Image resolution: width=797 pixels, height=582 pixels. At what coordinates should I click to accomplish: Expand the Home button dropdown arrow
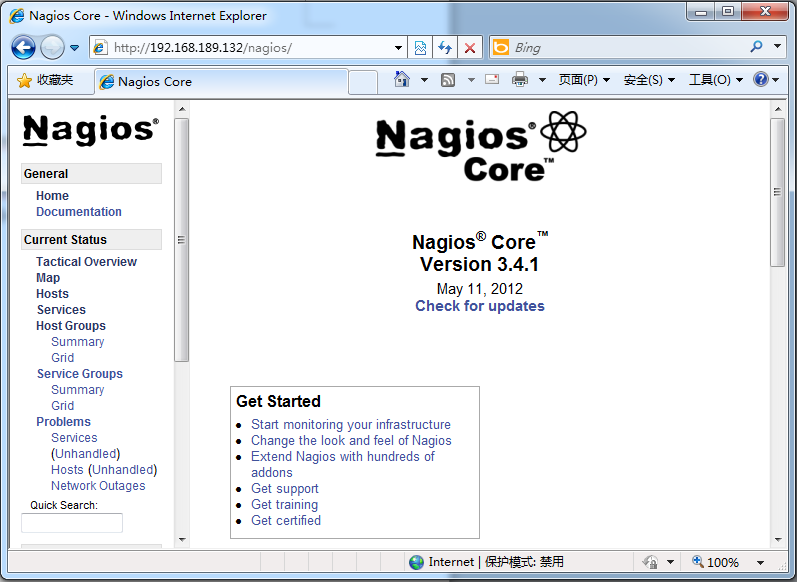click(x=424, y=80)
